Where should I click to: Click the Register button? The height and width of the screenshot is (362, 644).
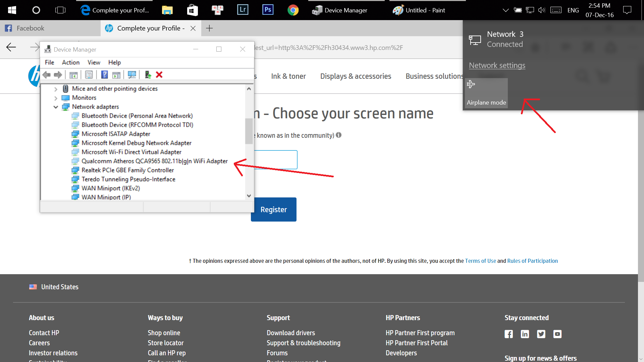[273, 209]
